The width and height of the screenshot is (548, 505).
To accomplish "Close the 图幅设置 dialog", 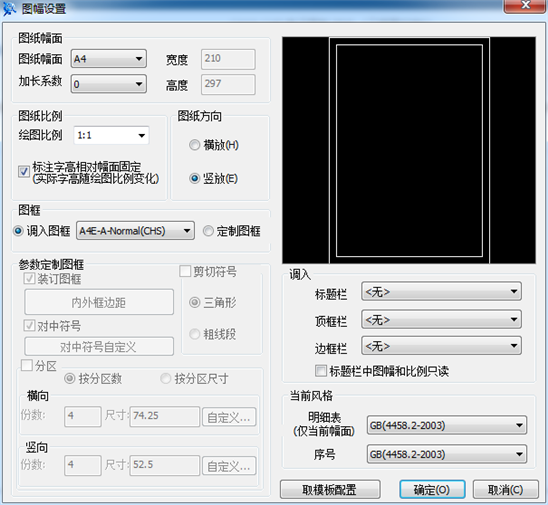I will pos(525,6).
